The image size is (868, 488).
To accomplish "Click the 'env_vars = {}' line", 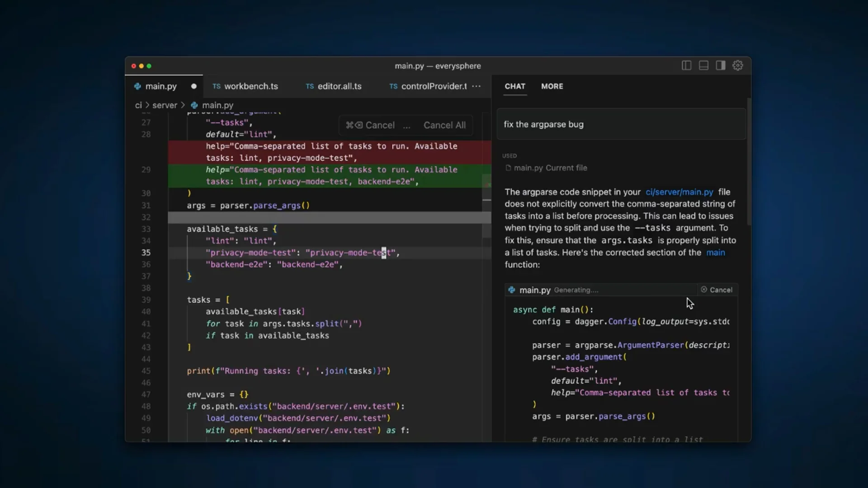I will (217, 394).
